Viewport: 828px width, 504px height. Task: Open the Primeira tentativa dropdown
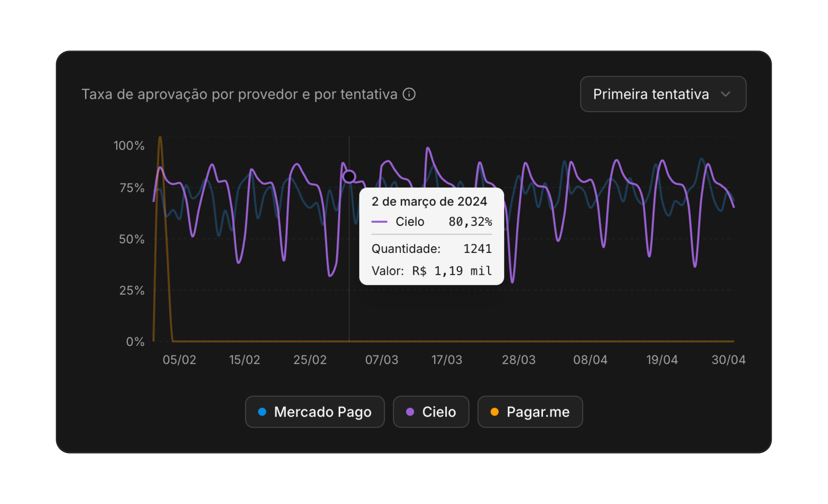(663, 94)
